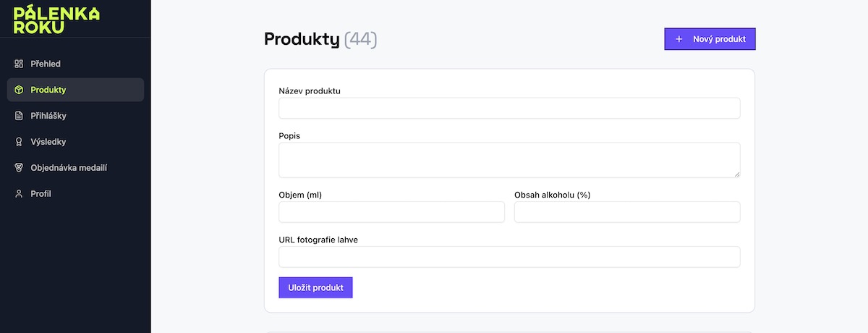
Task: Click the plus icon on Nový produkt
Action: [x=678, y=39]
